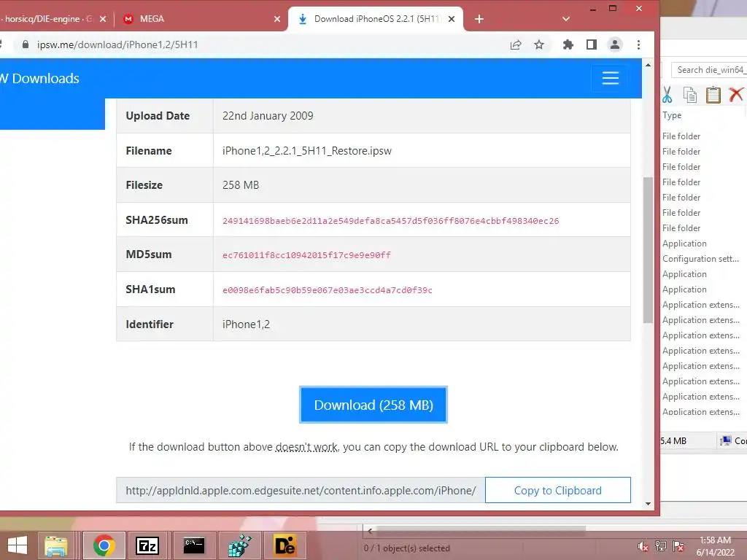Open the Chrome profile avatar
Screen dimensions: 747x560
pos(614,44)
